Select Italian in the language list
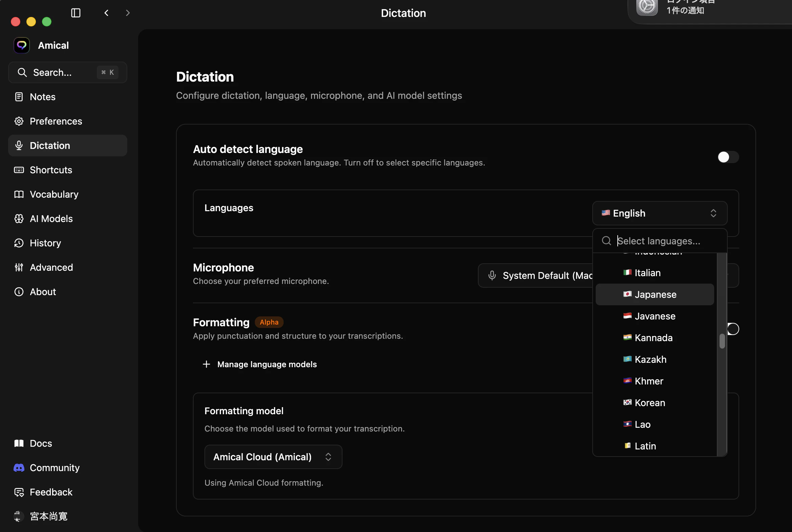Viewport: 792px width, 532px height. (655, 272)
